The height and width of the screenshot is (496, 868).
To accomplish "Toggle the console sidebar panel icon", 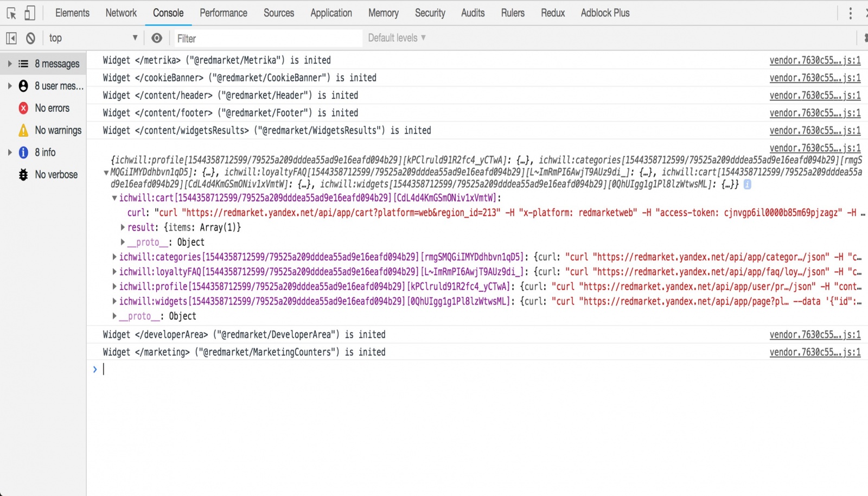I will [x=11, y=38].
